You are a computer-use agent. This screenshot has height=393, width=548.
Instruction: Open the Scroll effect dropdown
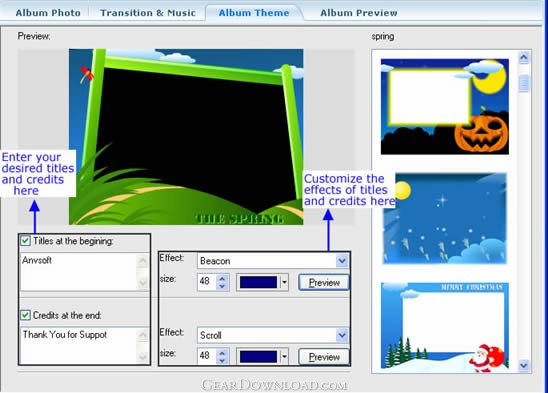point(342,335)
